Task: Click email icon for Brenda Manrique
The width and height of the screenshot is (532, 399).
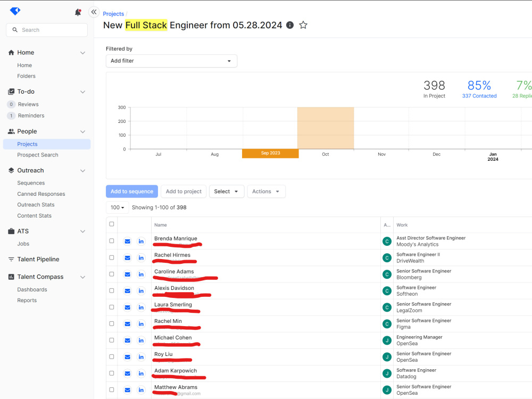Action: [x=128, y=241]
